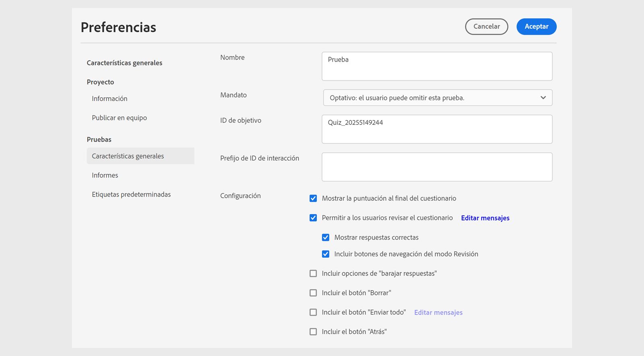The height and width of the screenshot is (356, 644).
Task: Click the Cancelar button
Action: tap(486, 27)
